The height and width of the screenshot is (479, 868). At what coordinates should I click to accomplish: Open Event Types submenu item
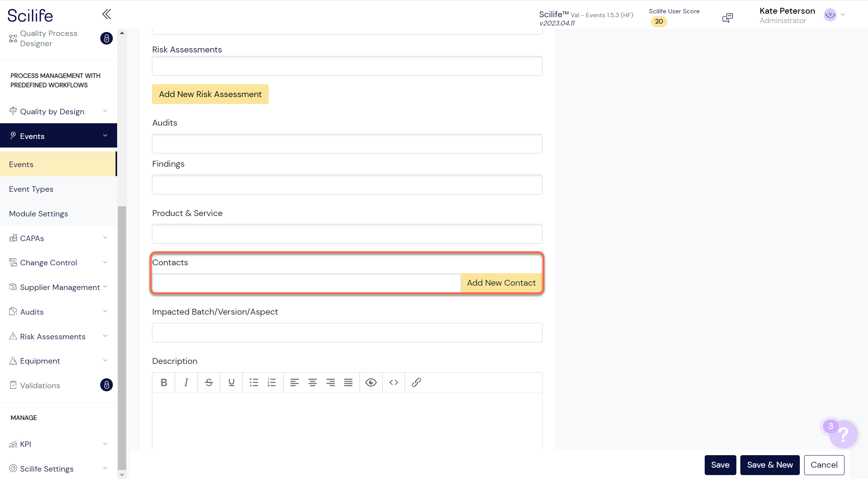coord(31,189)
